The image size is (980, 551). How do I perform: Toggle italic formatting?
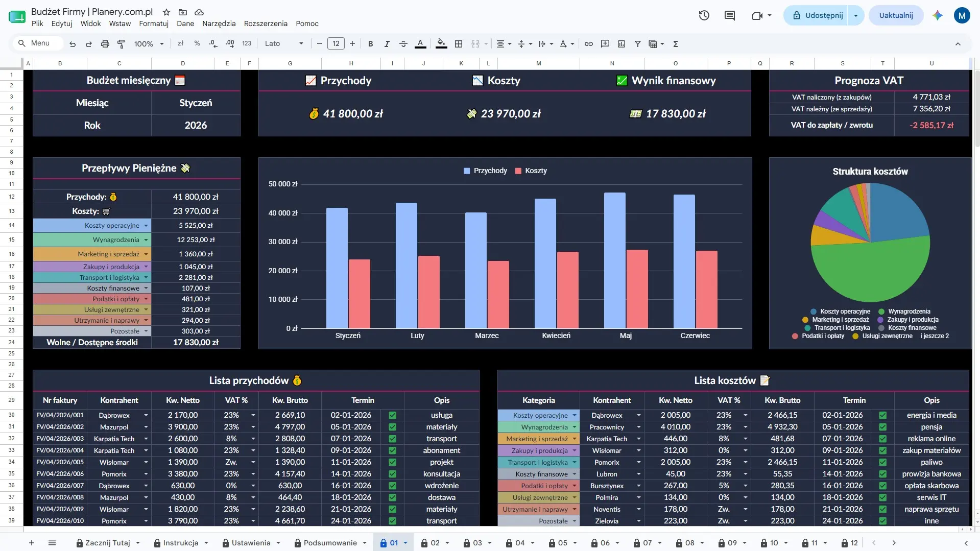coord(387,44)
